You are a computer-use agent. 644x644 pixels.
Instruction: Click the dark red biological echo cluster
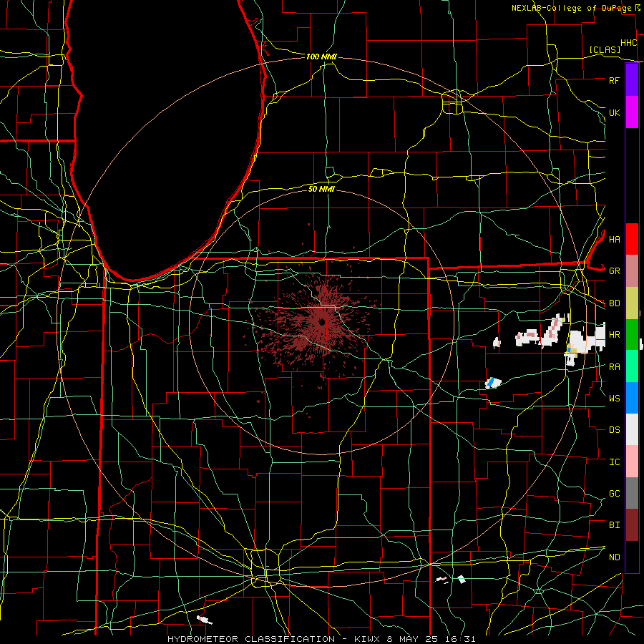[x=316, y=322]
